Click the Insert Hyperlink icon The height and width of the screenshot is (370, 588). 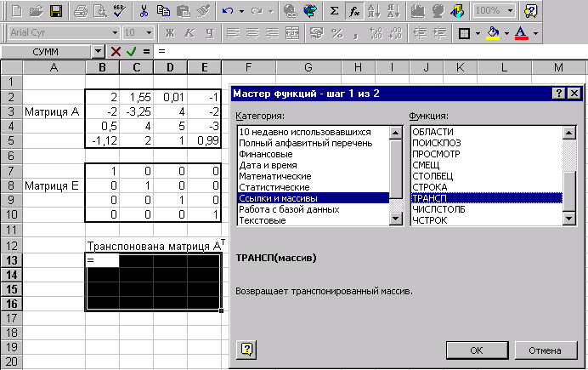291,11
